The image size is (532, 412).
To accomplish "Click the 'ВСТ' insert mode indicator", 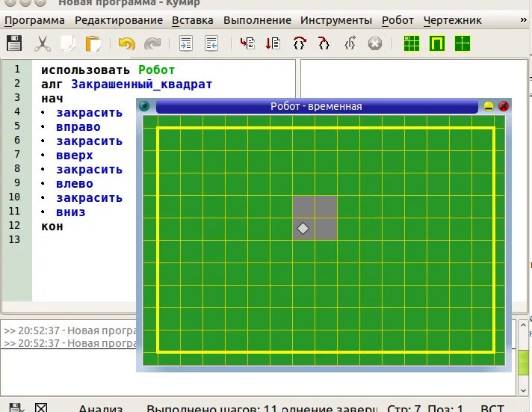I will pos(492,408).
